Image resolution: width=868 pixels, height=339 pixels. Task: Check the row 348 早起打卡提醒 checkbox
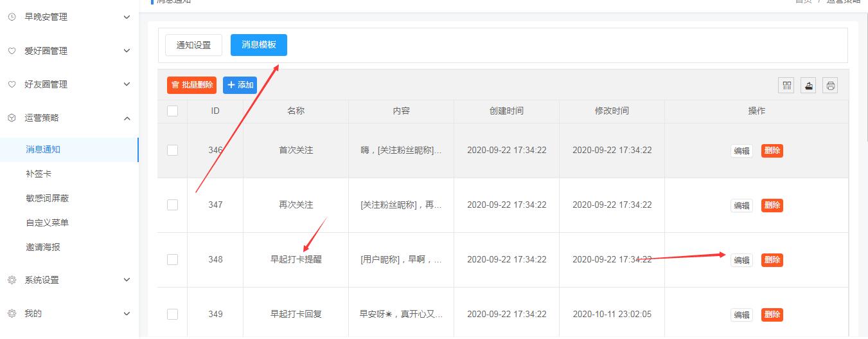click(172, 259)
